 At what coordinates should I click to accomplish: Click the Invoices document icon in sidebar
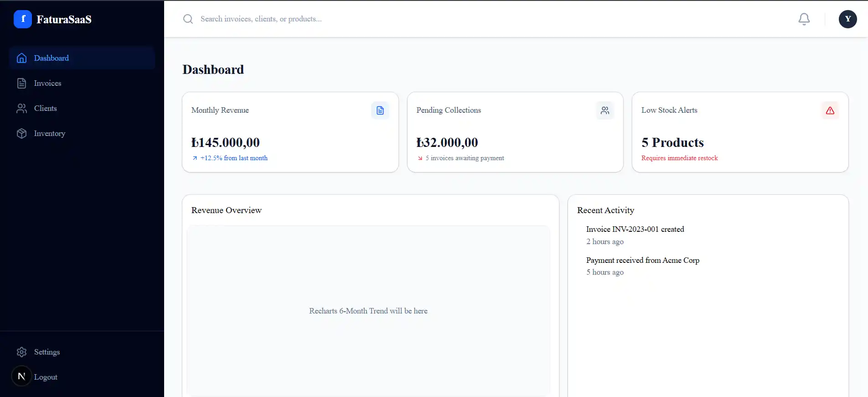(x=21, y=83)
